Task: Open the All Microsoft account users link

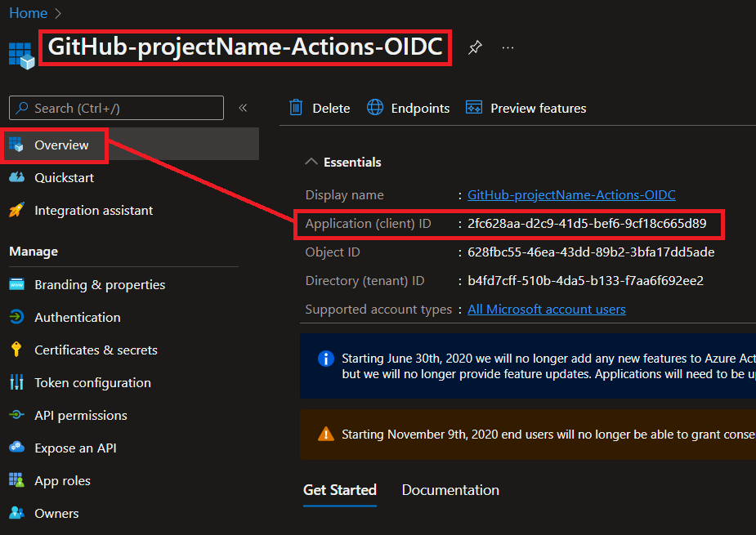Action: click(x=547, y=310)
